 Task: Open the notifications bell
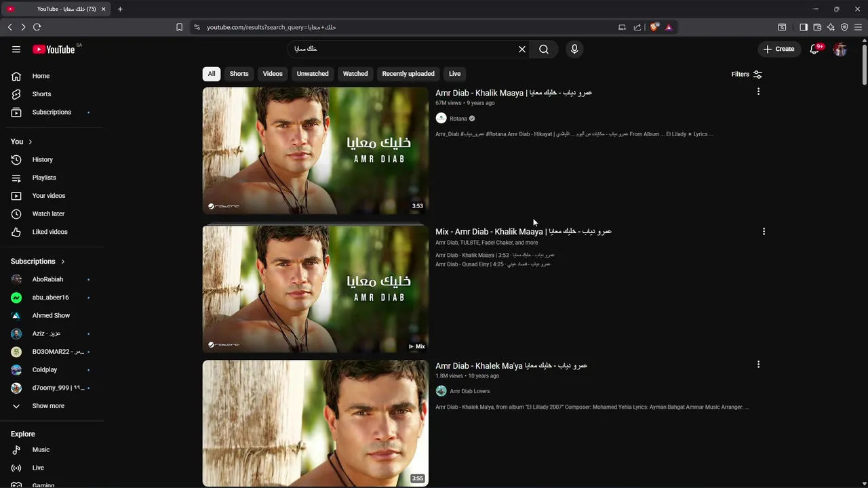(x=814, y=49)
